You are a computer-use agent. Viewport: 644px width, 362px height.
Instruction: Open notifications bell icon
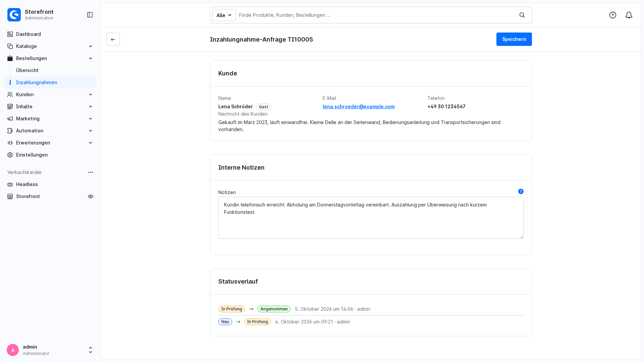[629, 15]
